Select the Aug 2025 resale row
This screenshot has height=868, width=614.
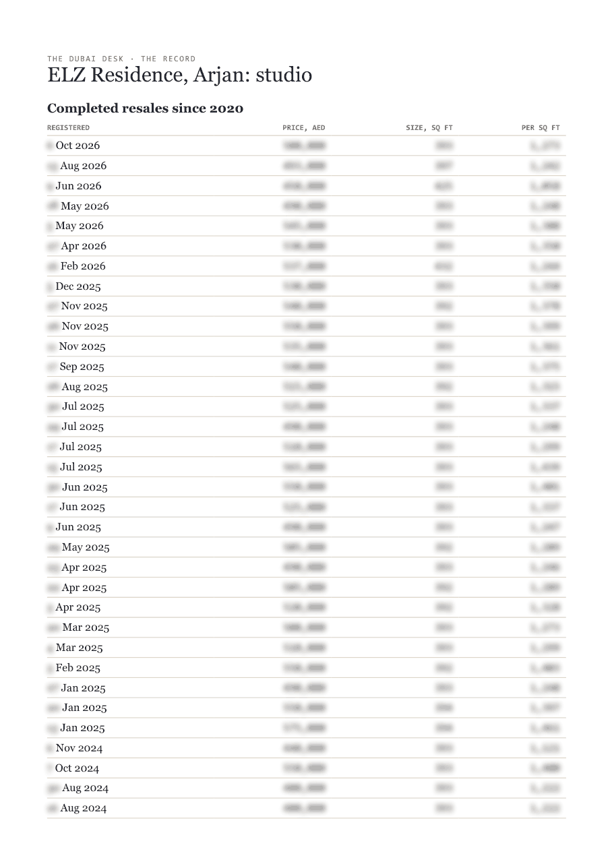(x=307, y=387)
